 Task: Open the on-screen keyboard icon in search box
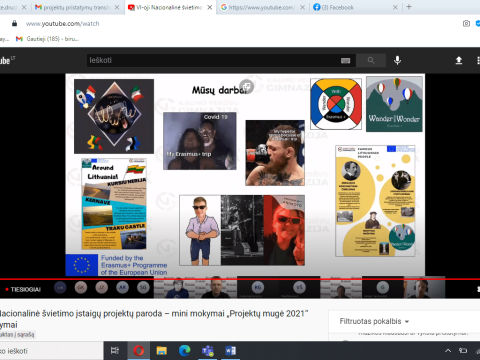[x=346, y=60]
